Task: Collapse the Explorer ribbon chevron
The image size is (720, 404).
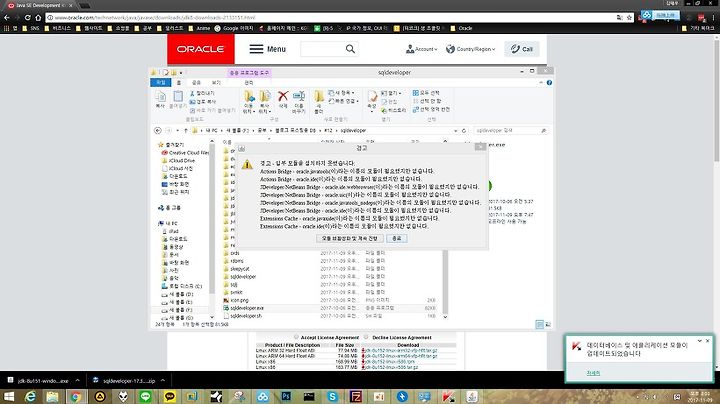Action: (x=541, y=83)
